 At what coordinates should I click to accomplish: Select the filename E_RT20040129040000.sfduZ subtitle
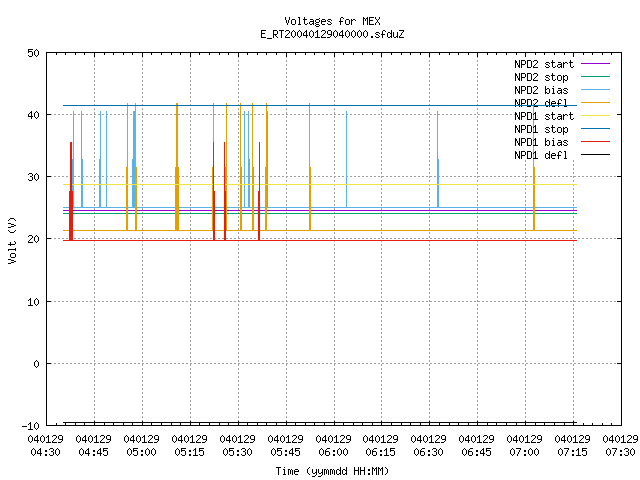332,34
